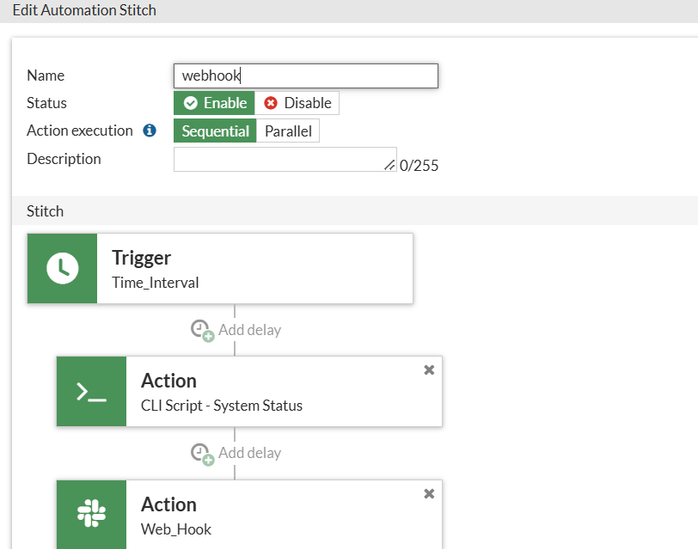Viewport: 698px width, 549px height.
Task: Remove the Web_Hook action
Action: click(429, 493)
